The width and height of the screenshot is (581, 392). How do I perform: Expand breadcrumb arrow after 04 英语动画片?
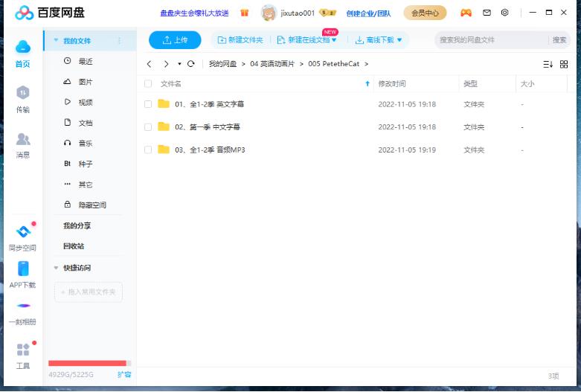(x=301, y=64)
